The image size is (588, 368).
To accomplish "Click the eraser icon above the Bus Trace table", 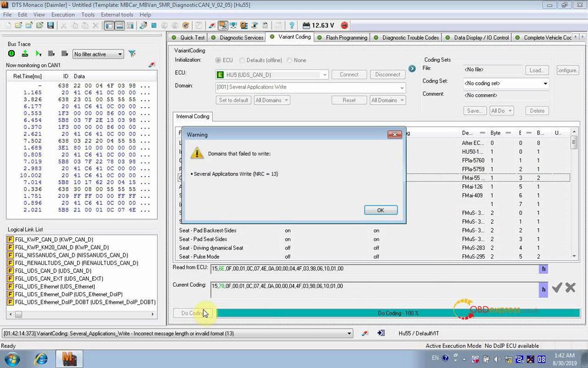I will pyautogui.click(x=152, y=65).
